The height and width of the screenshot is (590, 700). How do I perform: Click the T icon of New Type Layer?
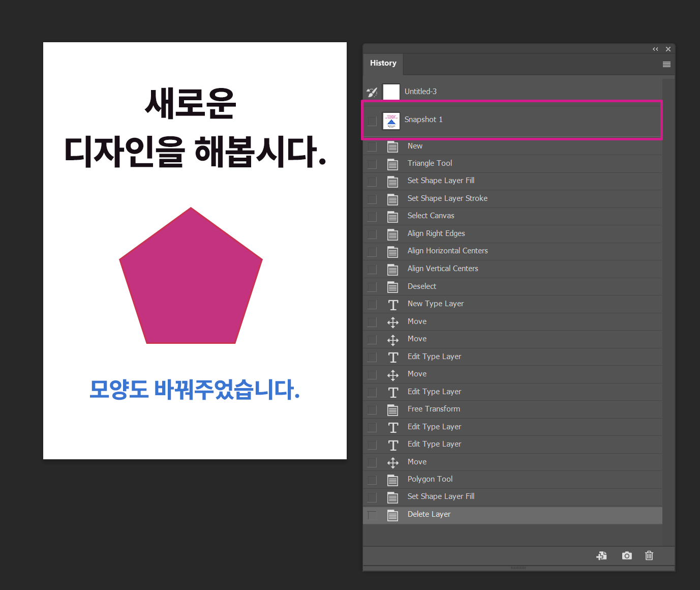coord(393,304)
